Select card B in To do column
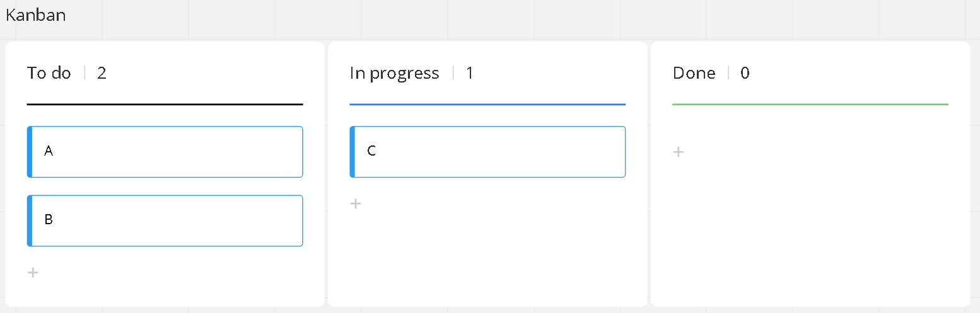This screenshot has height=313, width=980. click(166, 220)
